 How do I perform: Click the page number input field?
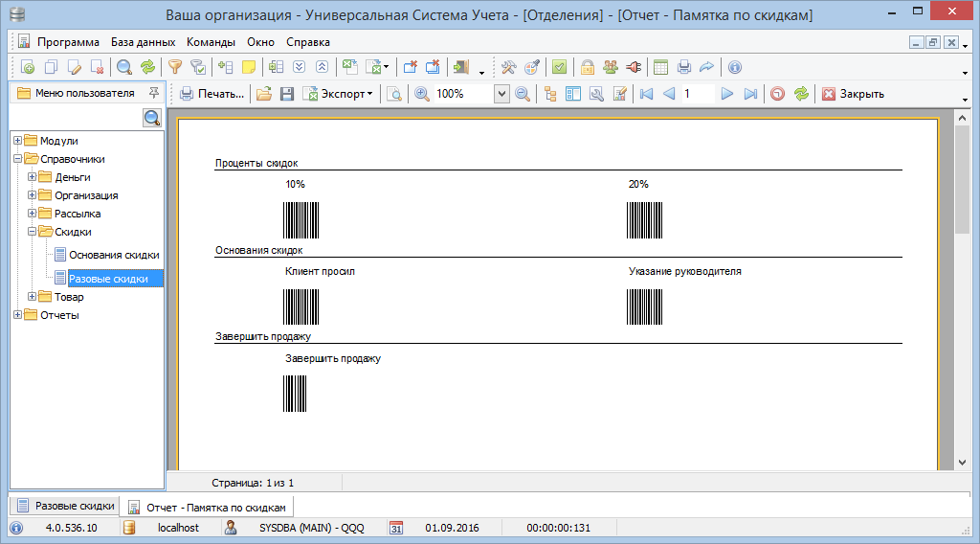pyautogui.click(x=697, y=94)
